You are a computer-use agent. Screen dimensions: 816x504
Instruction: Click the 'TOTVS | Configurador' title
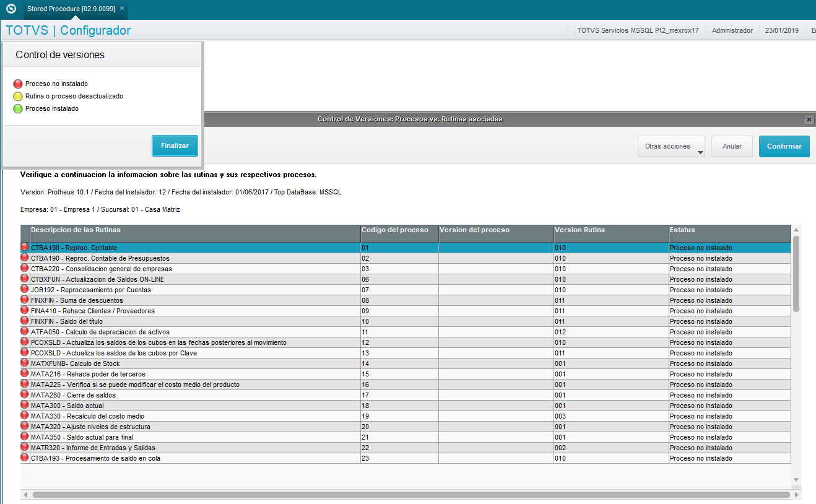point(68,30)
